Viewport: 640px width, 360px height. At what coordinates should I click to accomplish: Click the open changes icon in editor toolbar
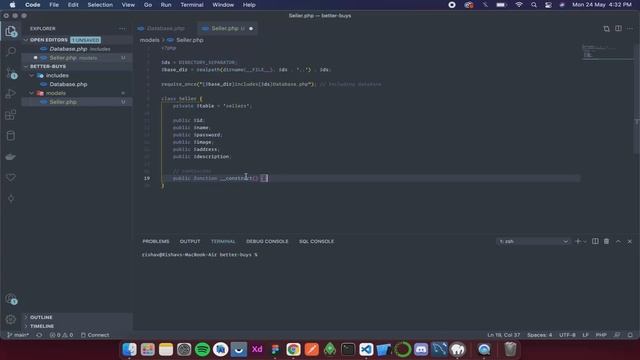[x=607, y=29]
